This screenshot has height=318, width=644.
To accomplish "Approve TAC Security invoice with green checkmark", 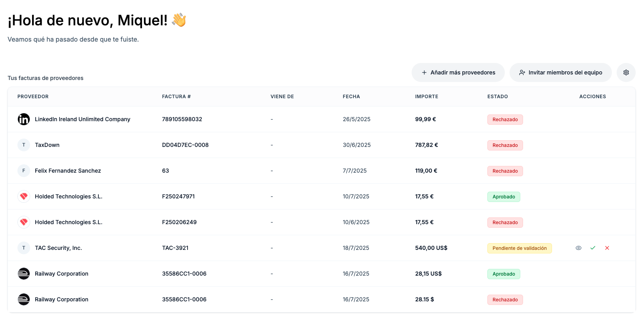I will (593, 248).
